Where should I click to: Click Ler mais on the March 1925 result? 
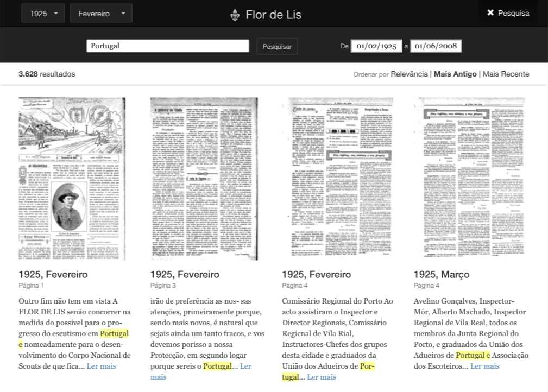(484, 366)
